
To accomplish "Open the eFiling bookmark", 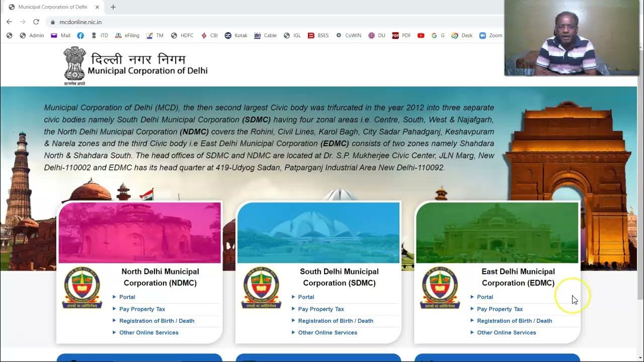I will (127, 36).
